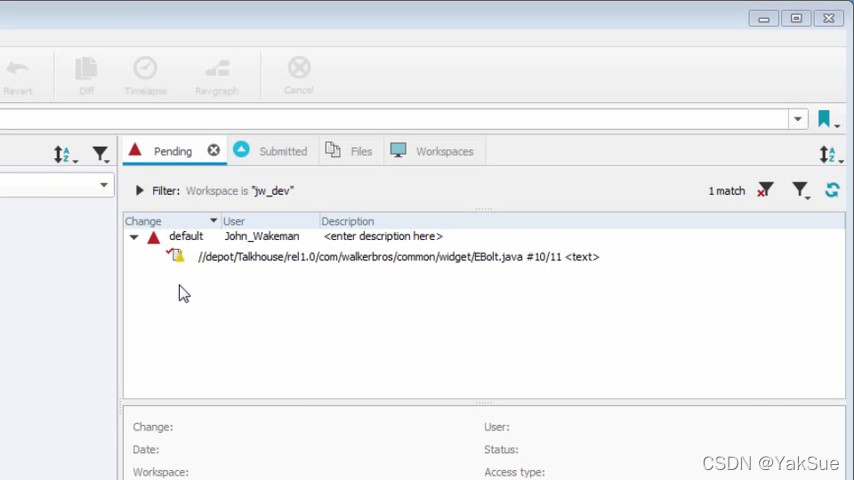Click the <enter description here> cell
This screenshot has height=480, width=854.
point(383,236)
